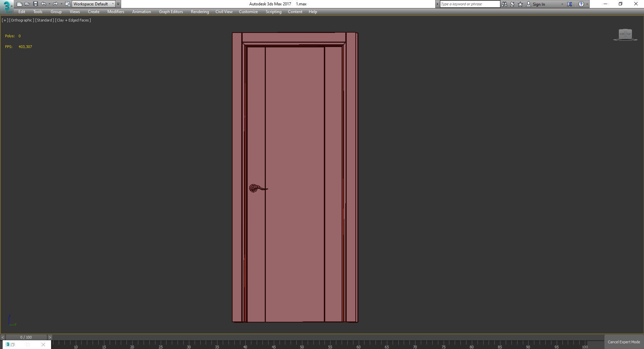Screen dimensions: 644x349
Task: Open the Graph Editors menu
Action: [x=171, y=12]
